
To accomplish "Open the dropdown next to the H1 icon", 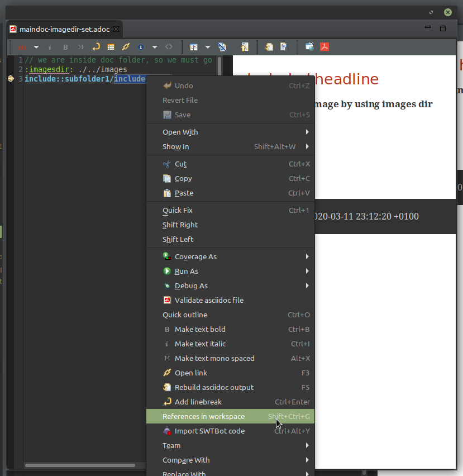I will click(36, 47).
